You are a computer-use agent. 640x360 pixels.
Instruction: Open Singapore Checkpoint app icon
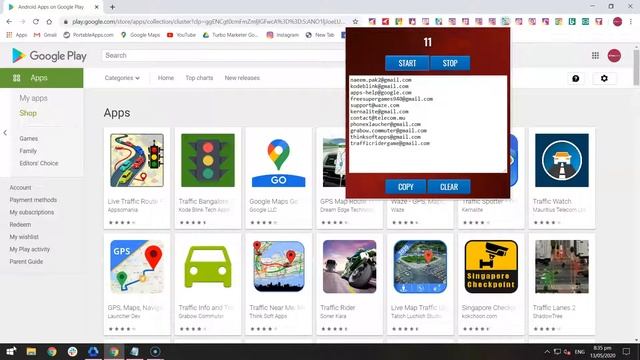tap(491, 267)
